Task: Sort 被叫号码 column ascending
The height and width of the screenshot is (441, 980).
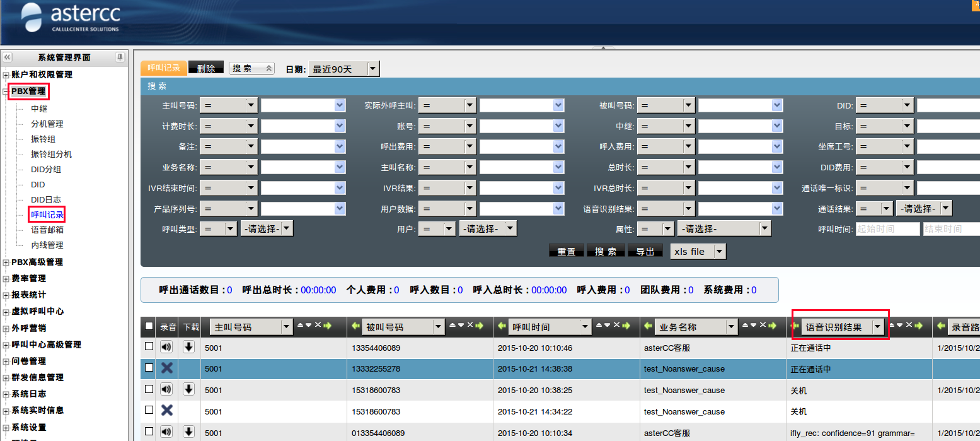Action: pos(452,326)
